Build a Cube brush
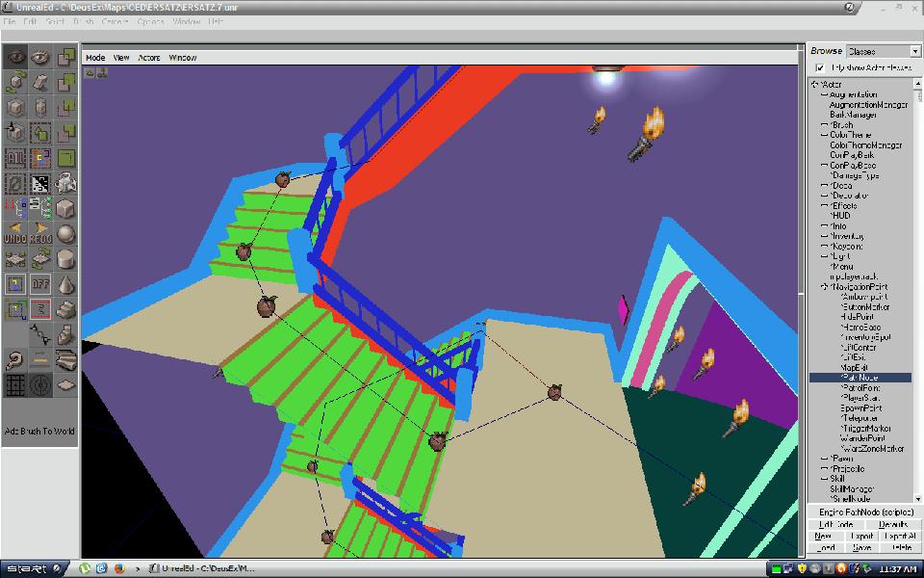Image resolution: width=924 pixels, height=578 pixels. [65, 209]
